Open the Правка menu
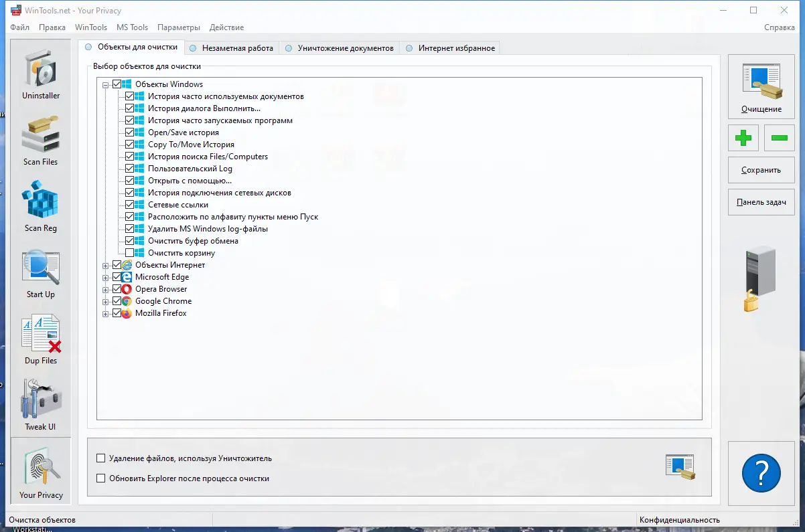Image resolution: width=805 pixels, height=532 pixels. (x=52, y=27)
